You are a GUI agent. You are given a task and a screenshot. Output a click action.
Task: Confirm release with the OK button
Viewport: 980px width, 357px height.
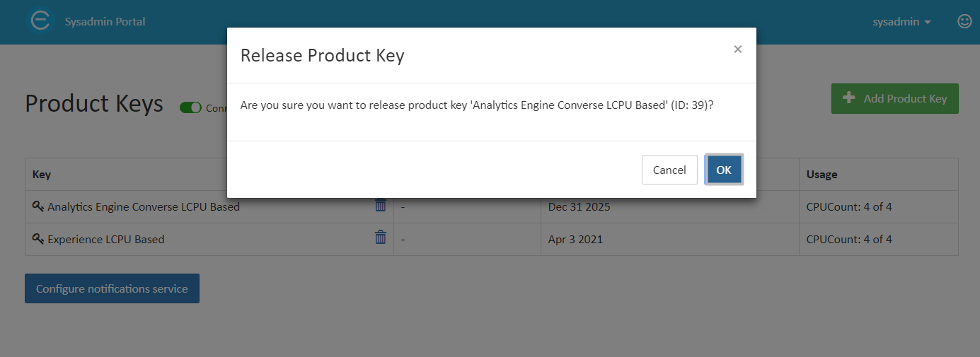724,170
